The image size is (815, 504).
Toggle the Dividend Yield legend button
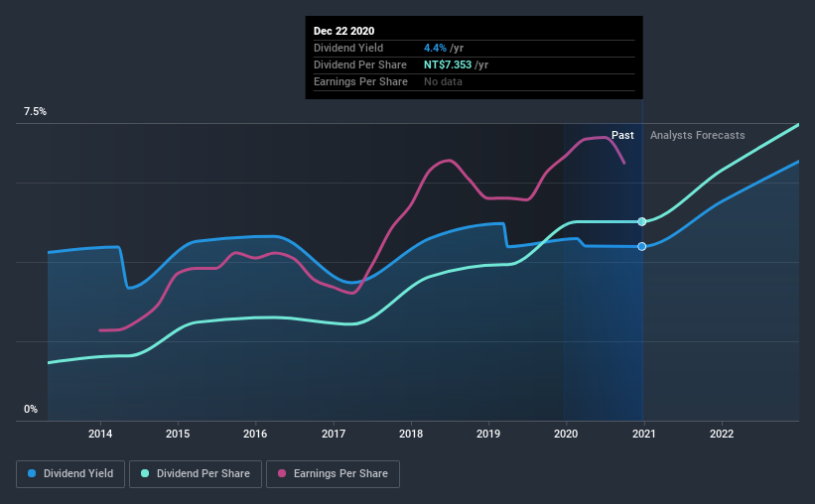pos(70,474)
